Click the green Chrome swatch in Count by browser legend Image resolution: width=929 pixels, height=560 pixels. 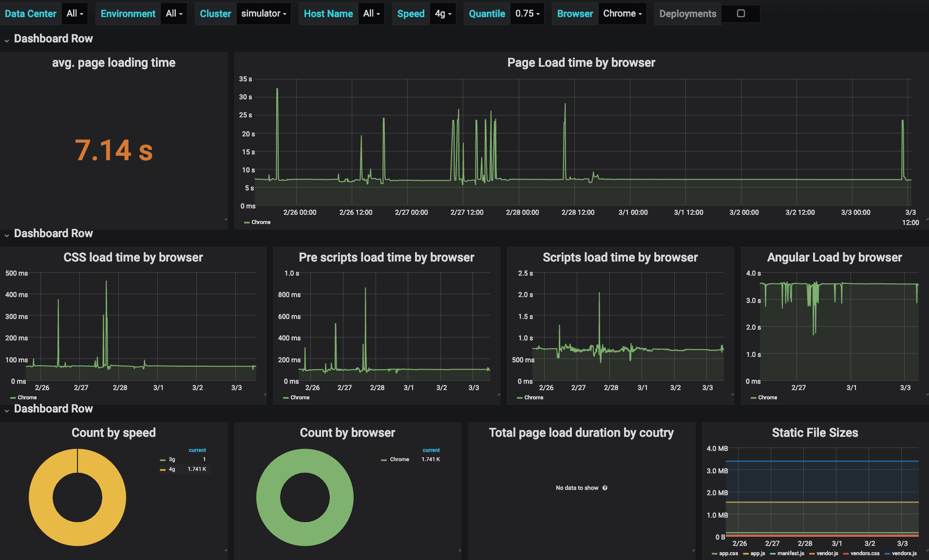click(x=384, y=460)
